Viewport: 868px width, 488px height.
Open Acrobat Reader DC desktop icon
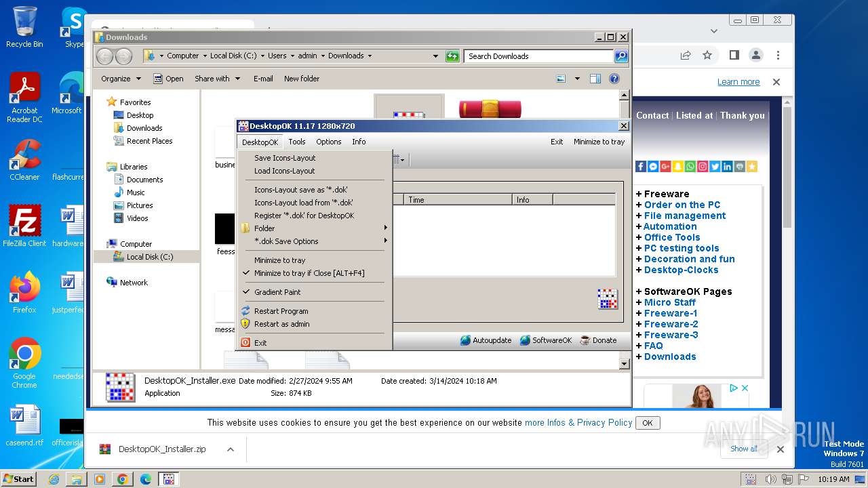pos(24,98)
